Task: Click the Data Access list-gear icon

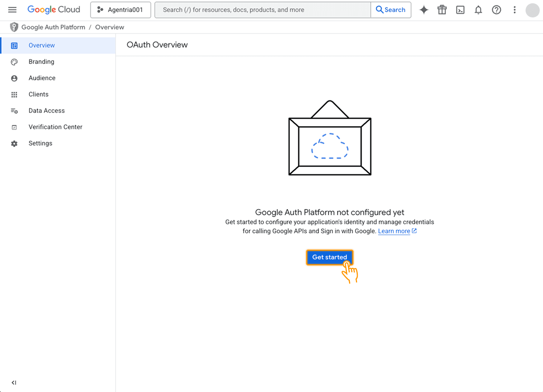Action: click(14, 111)
